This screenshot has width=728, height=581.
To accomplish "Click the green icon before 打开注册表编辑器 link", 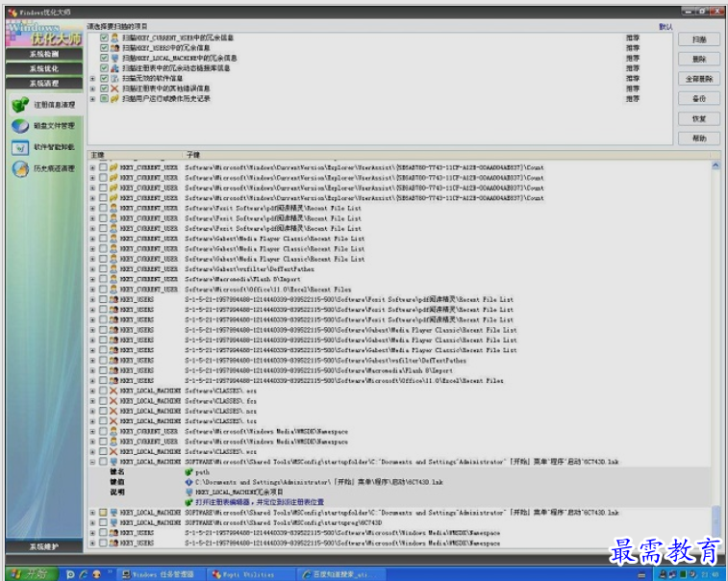I will (x=188, y=502).
